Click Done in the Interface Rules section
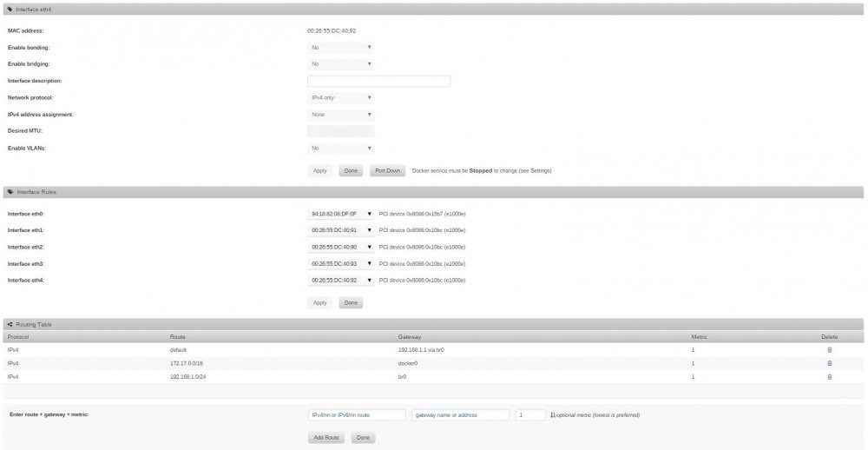868x450 pixels. pyautogui.click(x=351, y=303)
